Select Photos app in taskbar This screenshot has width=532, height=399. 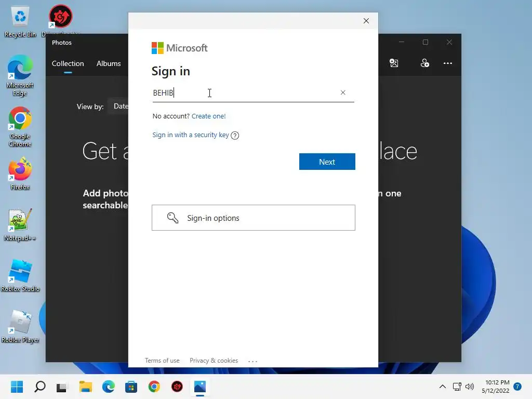[200, 387]
